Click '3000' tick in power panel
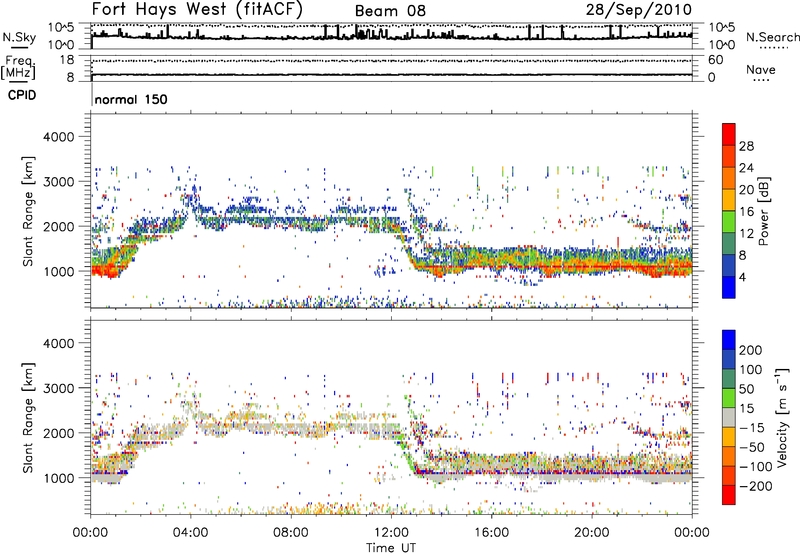Image resolution: width=800 pixels, height=554 pixels. tap(59, 182)
